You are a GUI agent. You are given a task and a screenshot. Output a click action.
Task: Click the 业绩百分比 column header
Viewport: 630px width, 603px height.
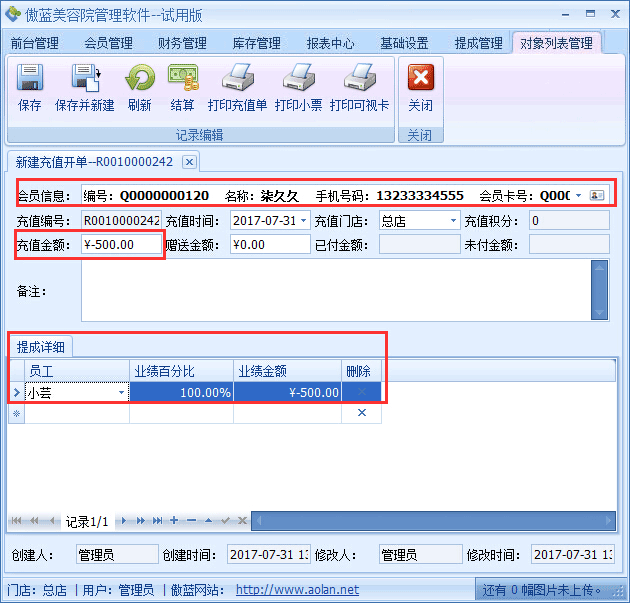[181, 370]
